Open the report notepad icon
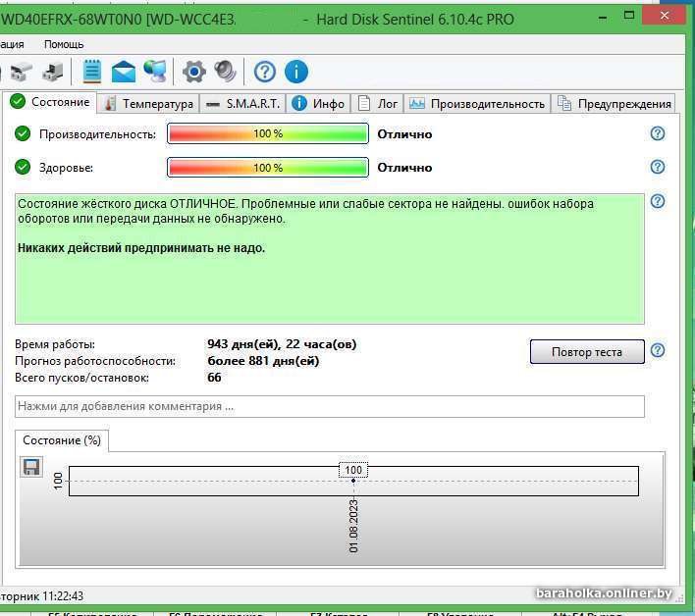Image resolution: width=695 pixels, height=616 pixels. tap(92, 71)
